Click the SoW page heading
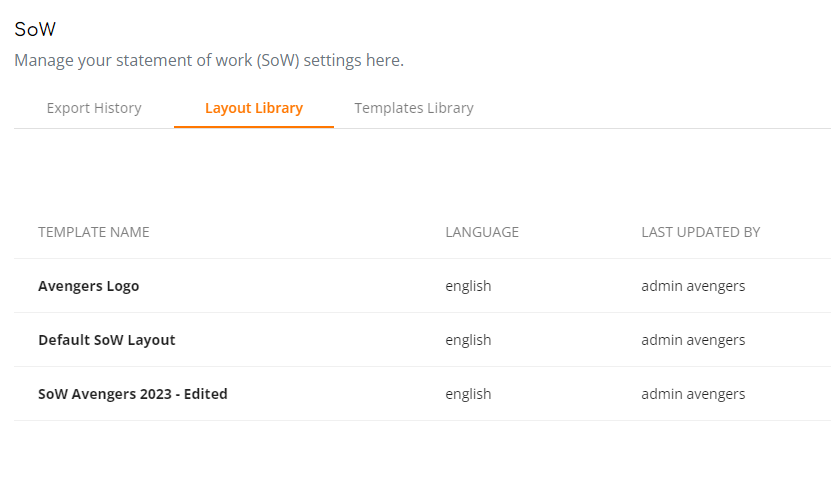Viewport: 831px width, 480px height. [x=35, y=29]
